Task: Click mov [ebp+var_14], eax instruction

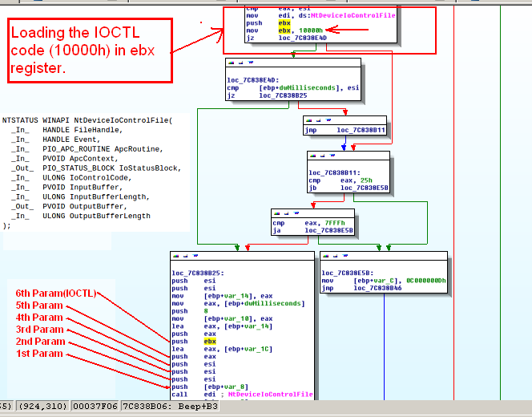Action: click(x=222, y=296)
